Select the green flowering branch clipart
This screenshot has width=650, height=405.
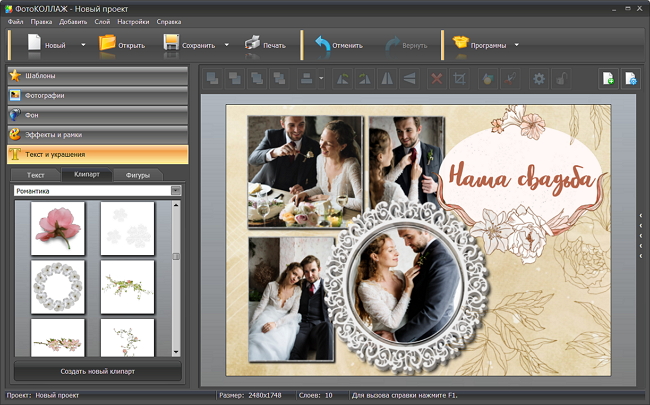tap(127, 287)
